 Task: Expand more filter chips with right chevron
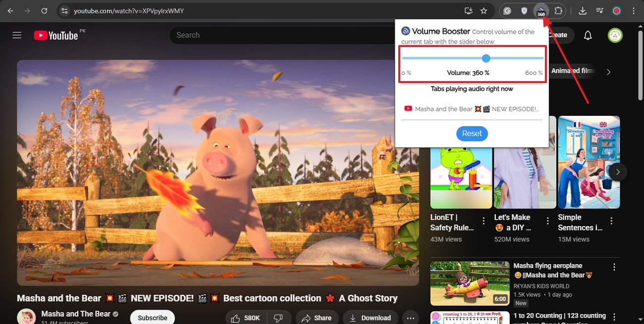609,72
